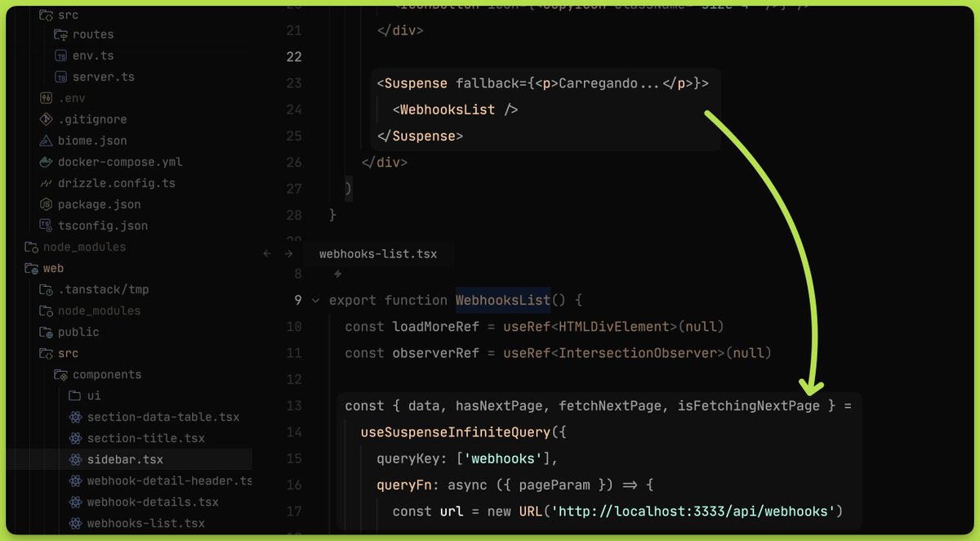
Task: Open drizzle.config.ts file
Action: pos(117,183)
